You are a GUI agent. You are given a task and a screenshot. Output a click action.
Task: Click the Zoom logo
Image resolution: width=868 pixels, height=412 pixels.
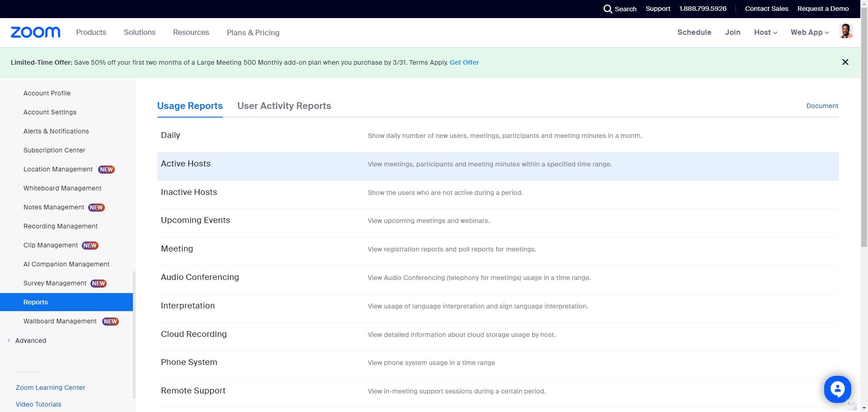click(x=35, y=33)
